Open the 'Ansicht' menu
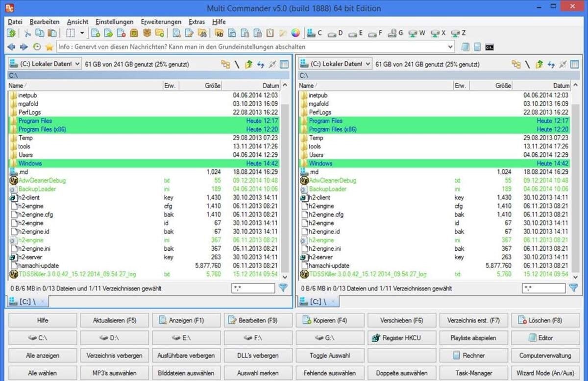This screenshot has height=381, width=588. (78, 22)
